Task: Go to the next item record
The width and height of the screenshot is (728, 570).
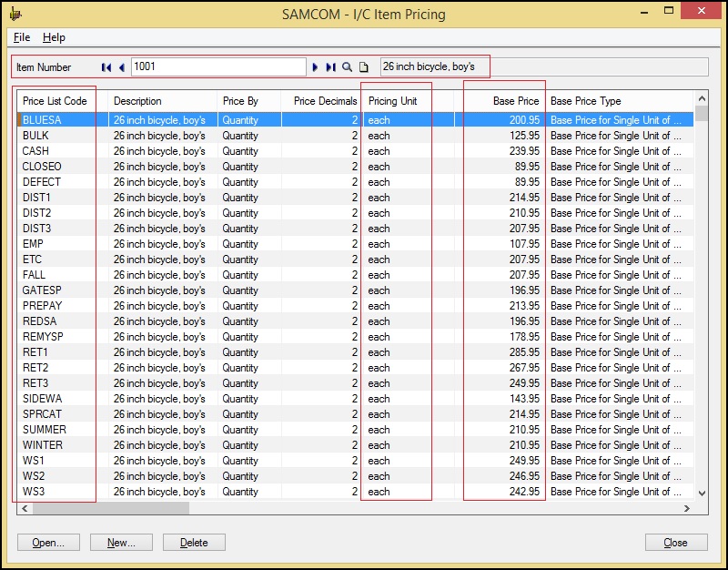Action: click(316, 67)
